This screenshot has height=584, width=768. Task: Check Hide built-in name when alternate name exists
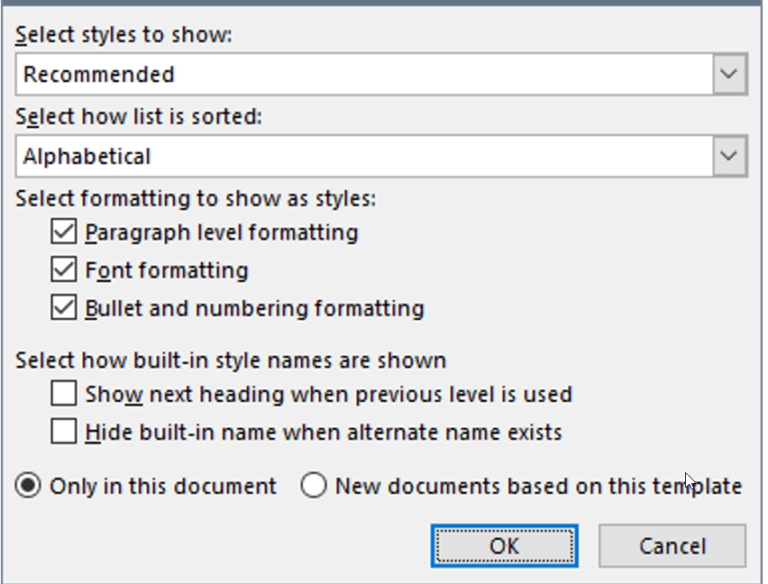pyautogui.click(x=64, y=432)
